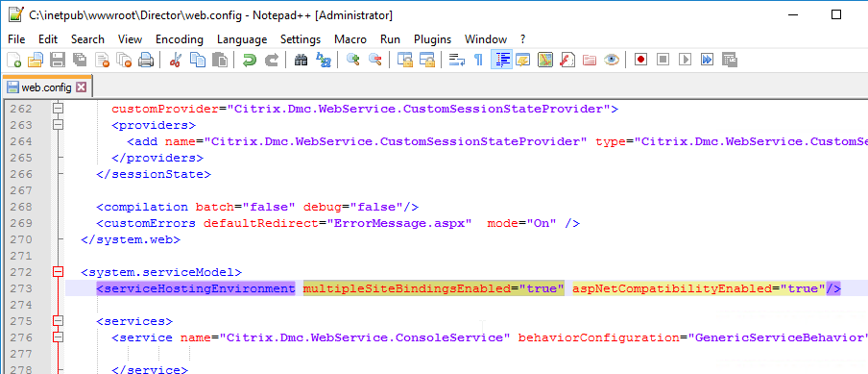Click the Zoom Out magnifier icon
This screenshot has width=868, height=374.
coord(374,60)
